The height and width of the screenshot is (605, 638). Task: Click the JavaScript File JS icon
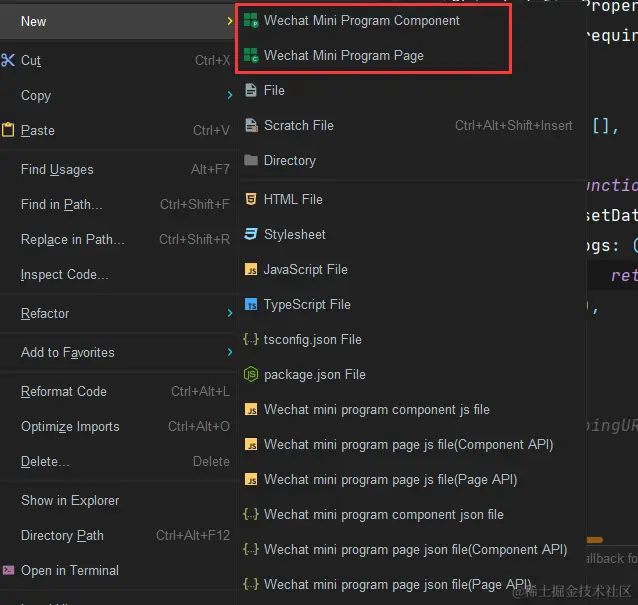[251, 269]
